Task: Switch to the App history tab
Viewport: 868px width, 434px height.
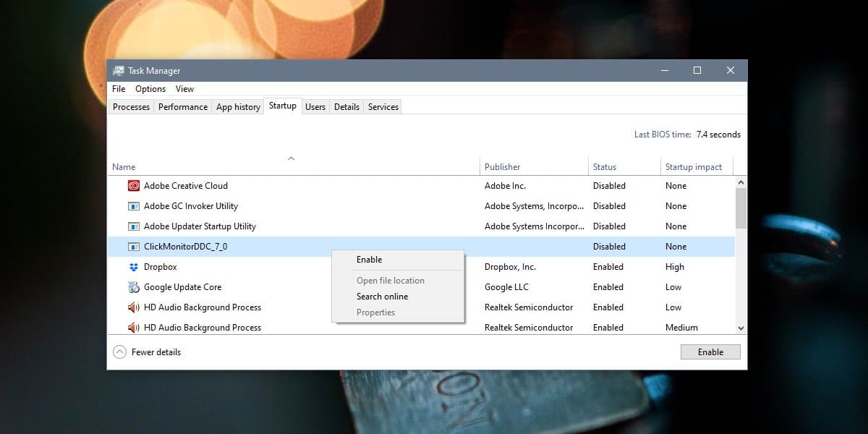Action: 238,107
